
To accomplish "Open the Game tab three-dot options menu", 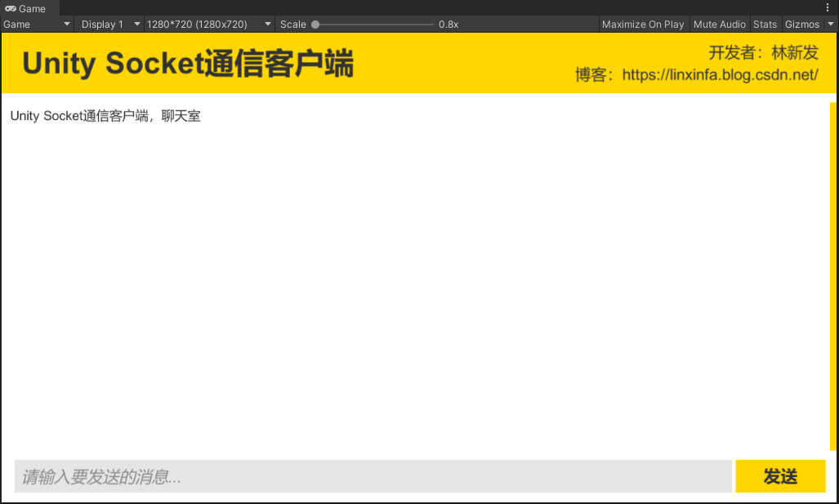I will 828,7.
